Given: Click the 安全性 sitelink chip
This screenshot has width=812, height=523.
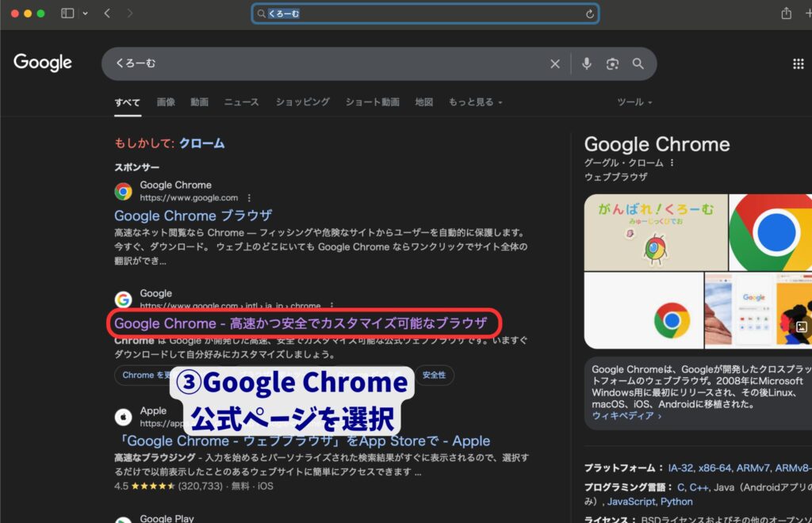Looking at the screenshot, I should click(x=434, y=375).
